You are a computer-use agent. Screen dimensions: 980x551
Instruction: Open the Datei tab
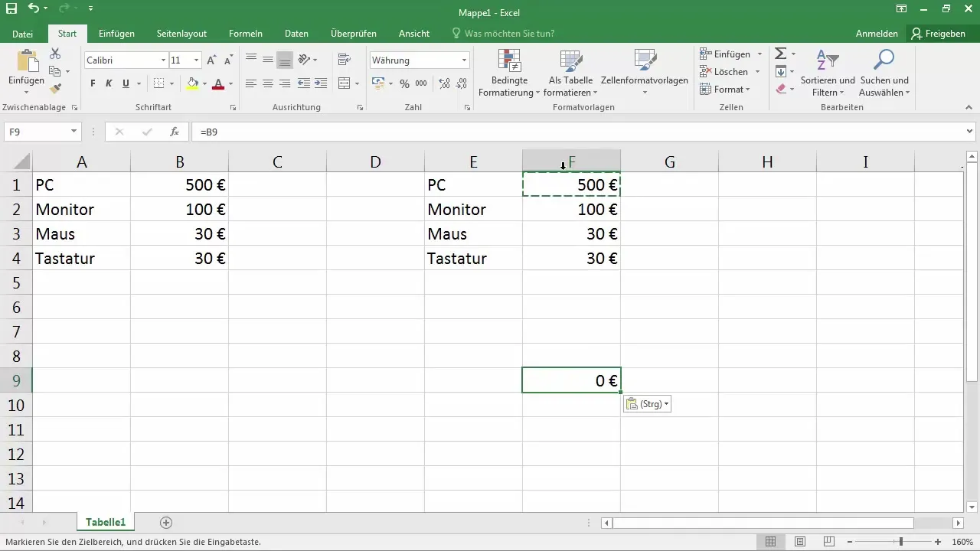tap(23, 34)
